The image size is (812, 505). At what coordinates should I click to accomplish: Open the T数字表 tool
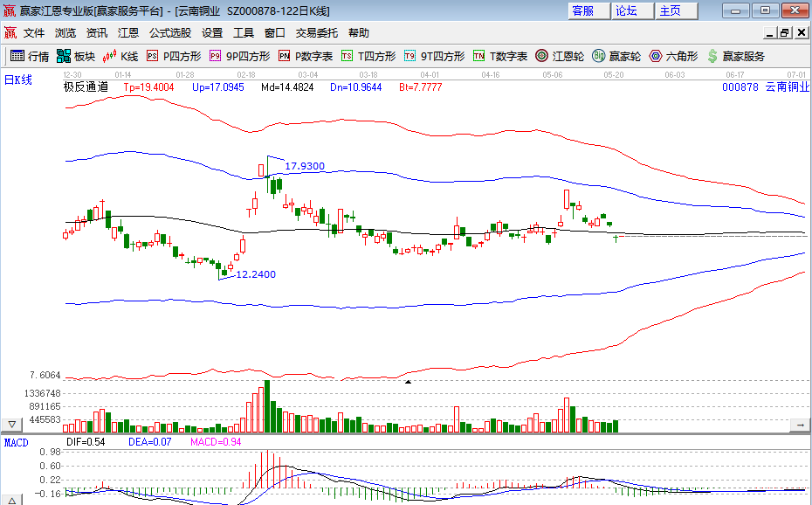point(500,56)
